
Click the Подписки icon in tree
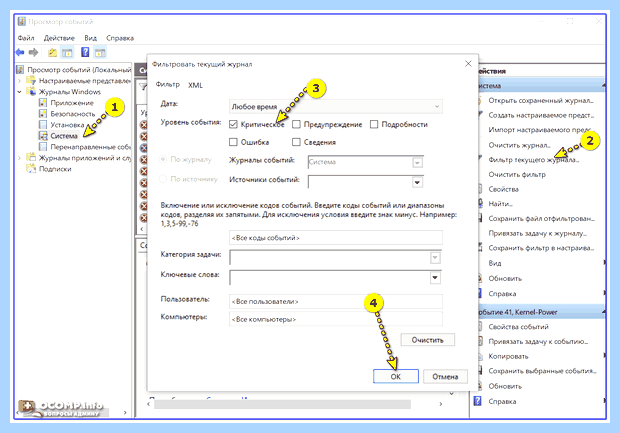[31, 169]
